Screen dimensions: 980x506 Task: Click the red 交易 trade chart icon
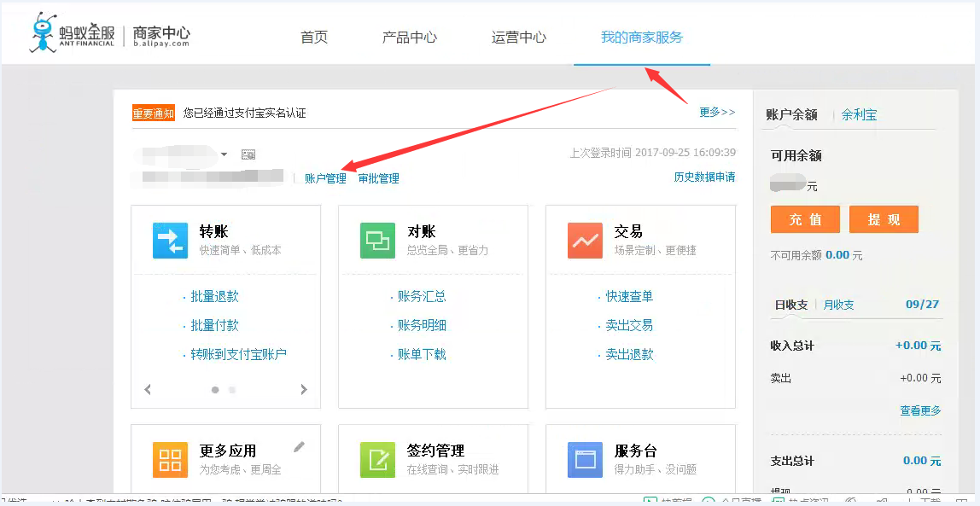585,240
